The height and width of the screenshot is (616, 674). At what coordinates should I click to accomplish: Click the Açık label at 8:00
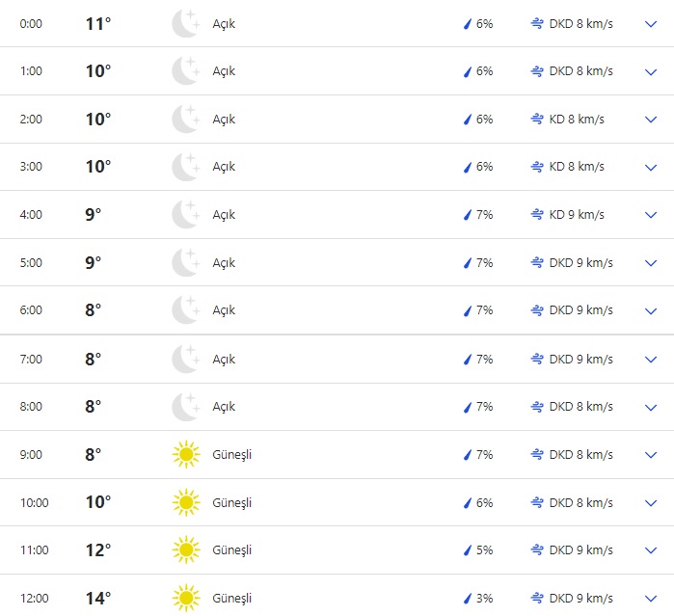[224, 407]
